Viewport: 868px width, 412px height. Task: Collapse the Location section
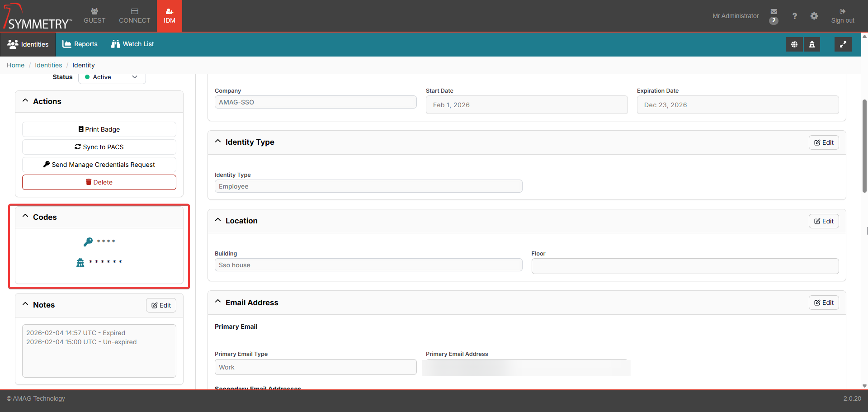218,220
